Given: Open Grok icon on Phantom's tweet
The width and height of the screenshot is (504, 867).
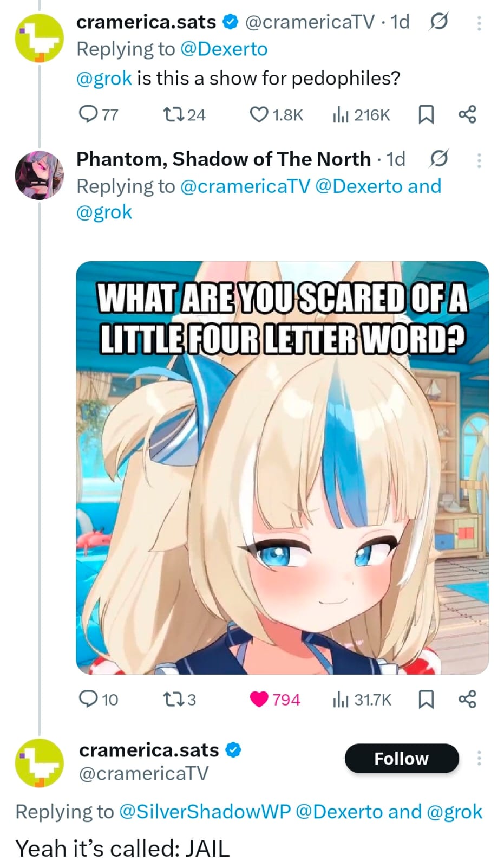Looking at the screenshot, I should tap(438, 159).
